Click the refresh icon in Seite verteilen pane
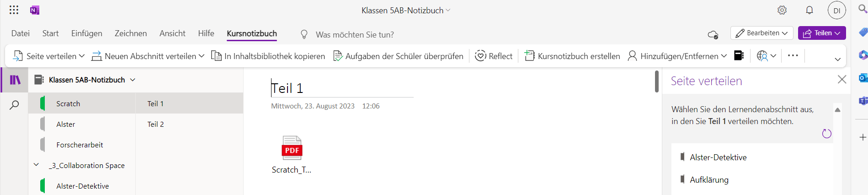This screenshot has width=868, height=195. point(826,134)
